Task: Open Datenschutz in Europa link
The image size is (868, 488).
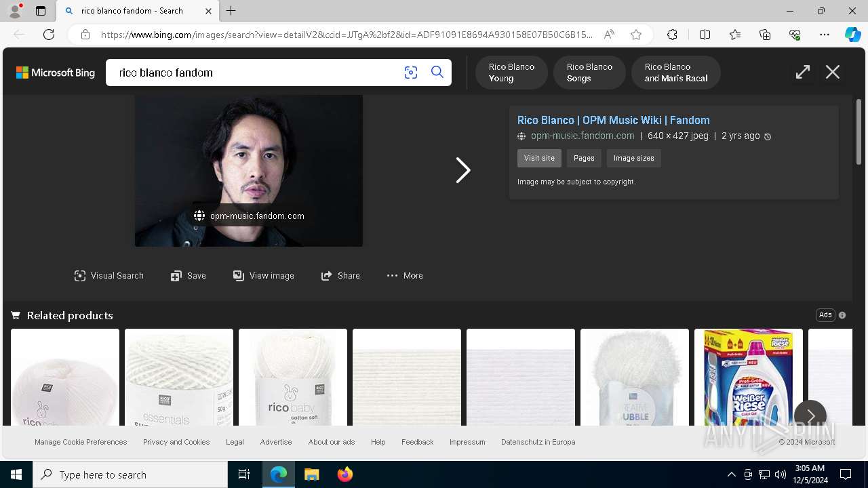Action: [538, 442]
